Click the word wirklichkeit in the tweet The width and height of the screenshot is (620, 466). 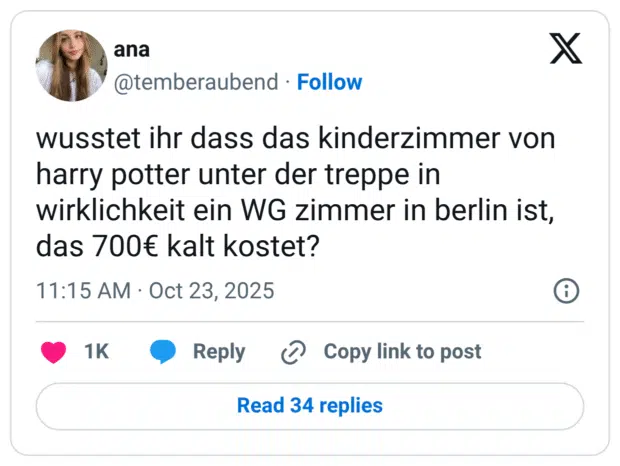coord(104,212)
